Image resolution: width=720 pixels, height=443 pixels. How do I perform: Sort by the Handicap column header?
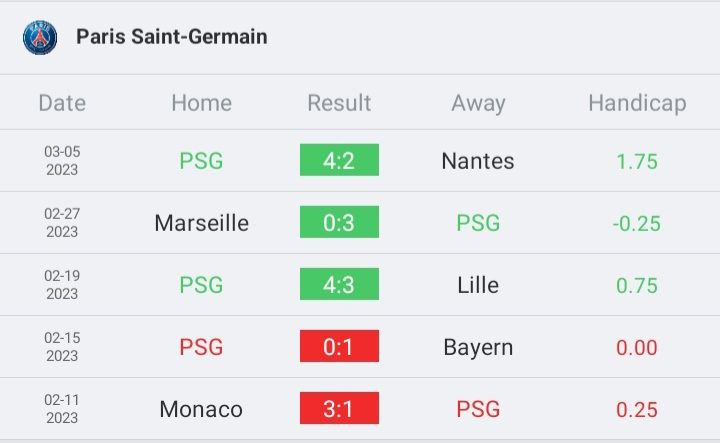click(637, 103)
